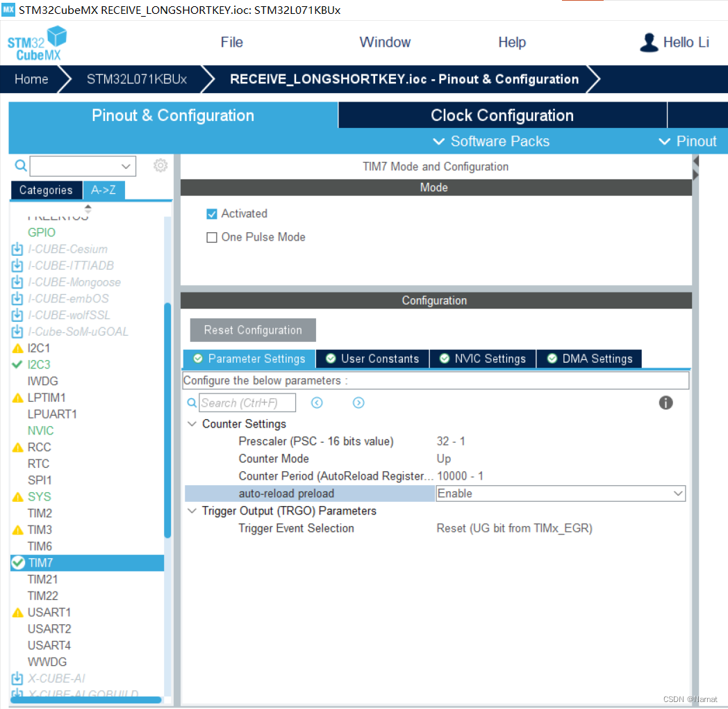Switch to the A->Z tab
Viewport: 728px width, 709px height.
pos(104,190)
